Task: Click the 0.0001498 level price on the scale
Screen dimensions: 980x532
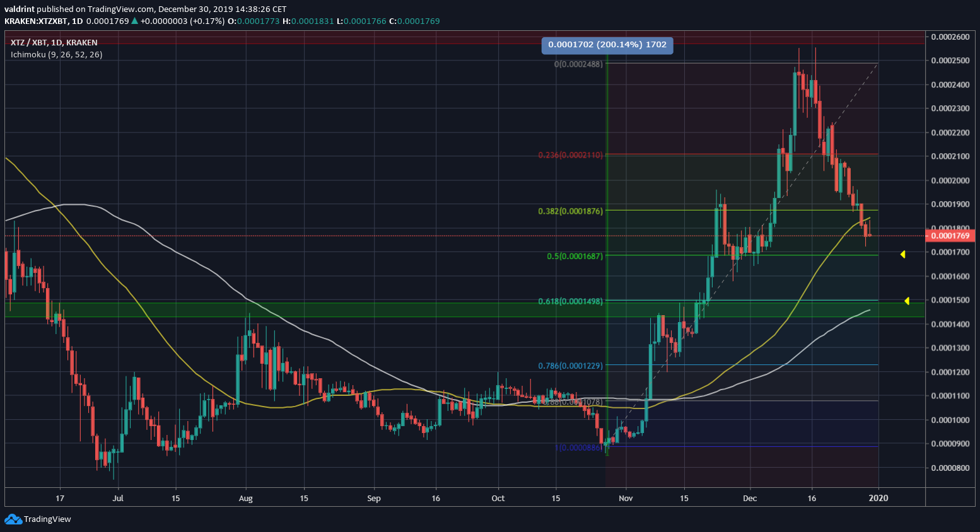Action: coord(952,300)
